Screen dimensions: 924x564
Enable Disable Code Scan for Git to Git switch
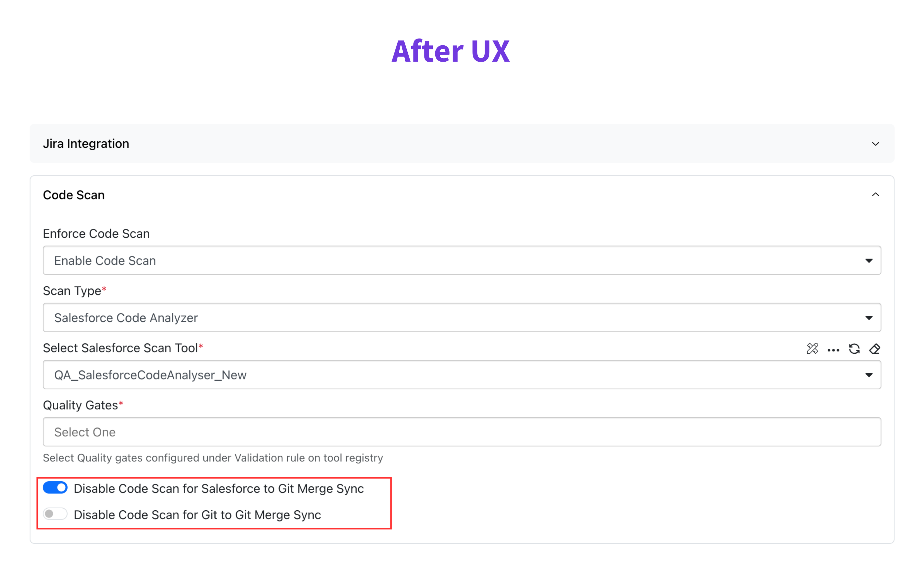[55, 514]
